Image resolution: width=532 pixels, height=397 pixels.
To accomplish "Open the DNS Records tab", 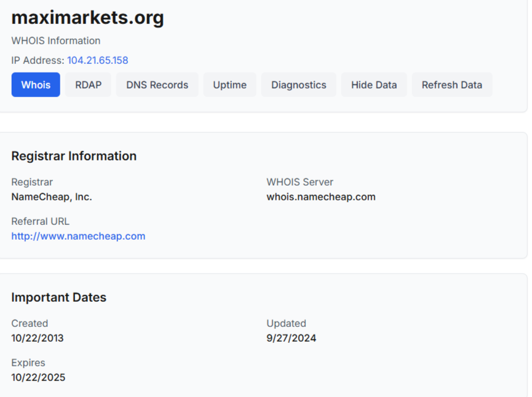I will tap(157, 85).
